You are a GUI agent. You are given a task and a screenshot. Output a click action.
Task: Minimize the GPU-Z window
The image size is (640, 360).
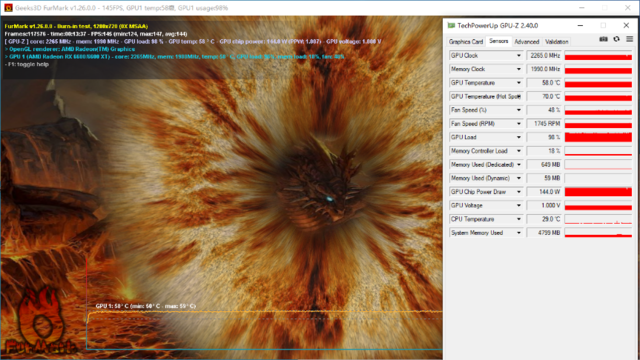click(580, 25)
